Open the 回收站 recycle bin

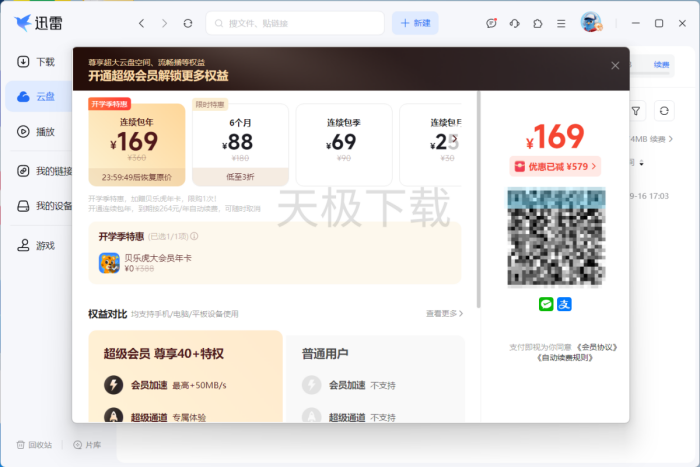(x=34, y=445)
